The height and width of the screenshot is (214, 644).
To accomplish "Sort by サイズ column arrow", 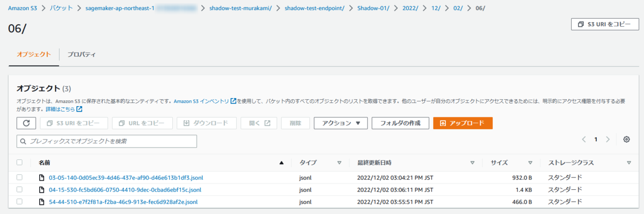I will pos(530,163).
